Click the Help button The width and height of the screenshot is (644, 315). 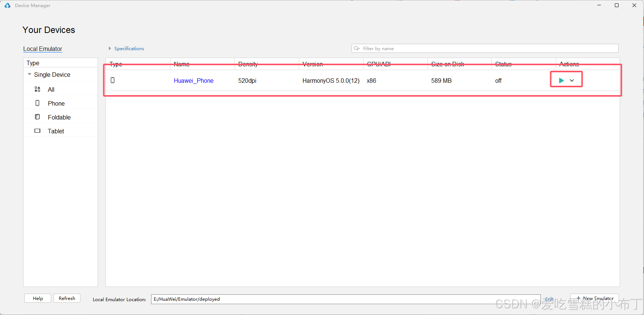(38, 298)
